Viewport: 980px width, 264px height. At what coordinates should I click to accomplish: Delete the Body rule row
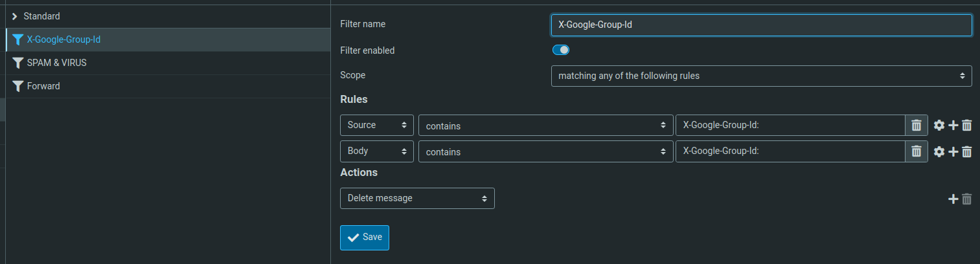[x=966, y=151]
